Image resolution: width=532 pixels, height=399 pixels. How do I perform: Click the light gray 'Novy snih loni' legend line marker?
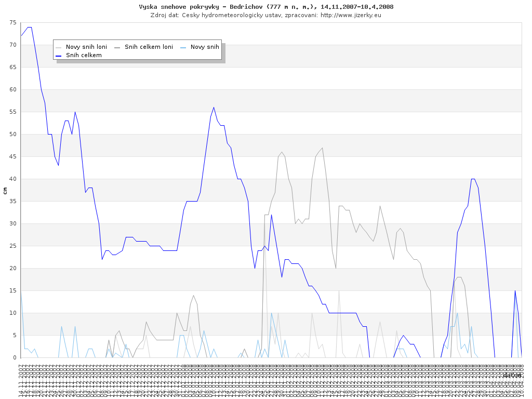click(x=59, y=47)
